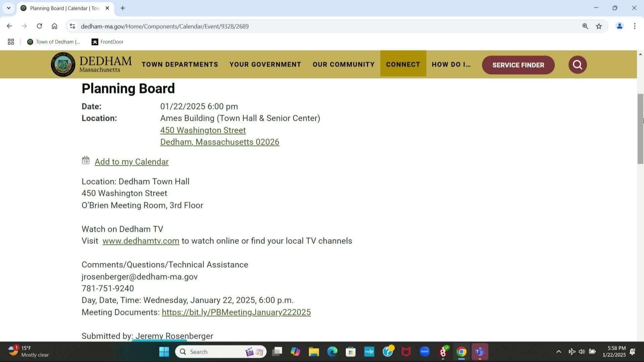Image resolution: width=644 pixels, height=362 pixels.
Task: Open the bit.ly PBMeetingJanuary222025 documents link
Action: (236, 312)
